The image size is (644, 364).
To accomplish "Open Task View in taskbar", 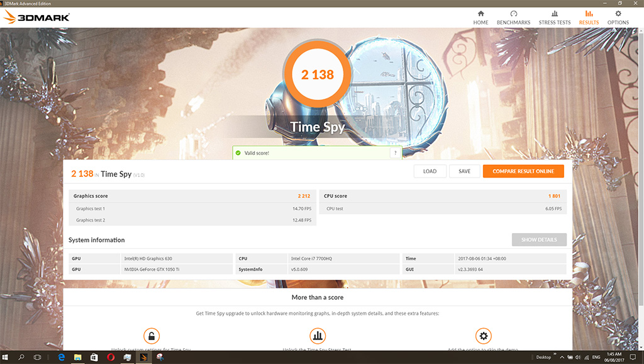I will tap(37, 357).
